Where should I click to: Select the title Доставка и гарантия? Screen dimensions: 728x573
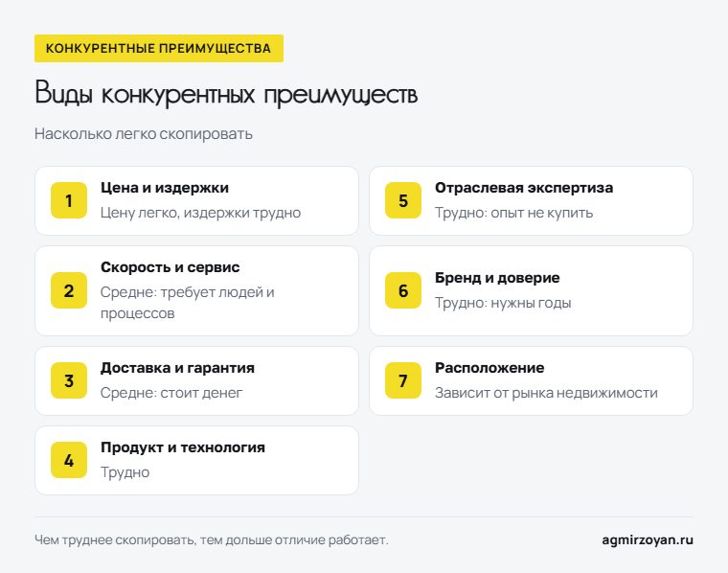tap(177, 368)
